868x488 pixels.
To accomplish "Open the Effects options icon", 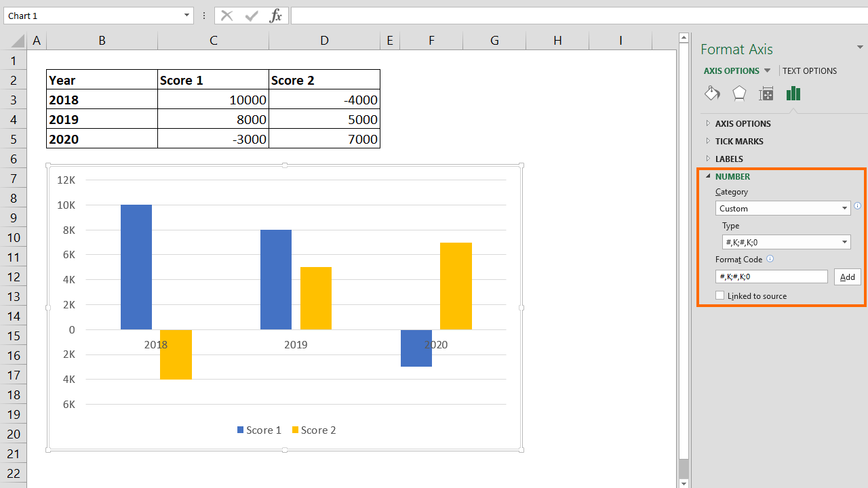I will (738, 94).
